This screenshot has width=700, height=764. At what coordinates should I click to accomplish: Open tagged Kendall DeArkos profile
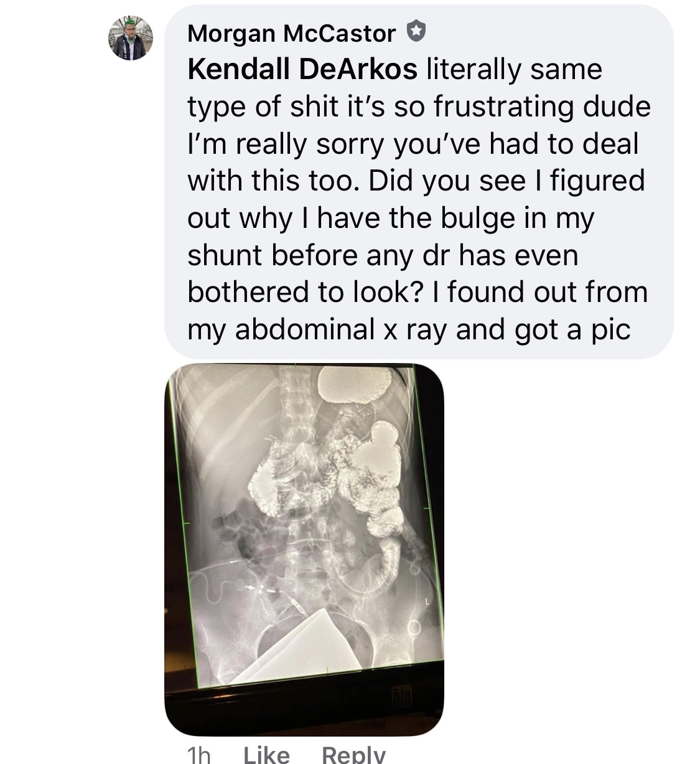(x=302, y=68)
